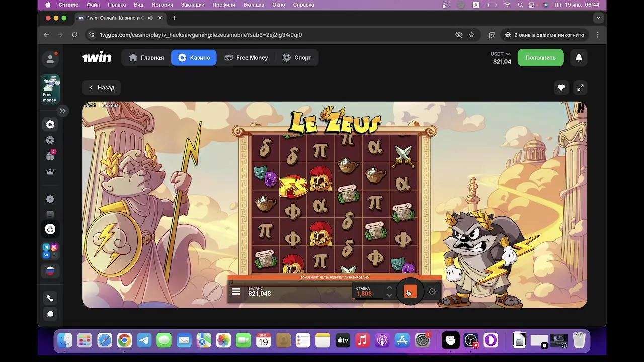The image size is (644, 362).
Task: Increase bet with up arrow
Action: point(389,288)
